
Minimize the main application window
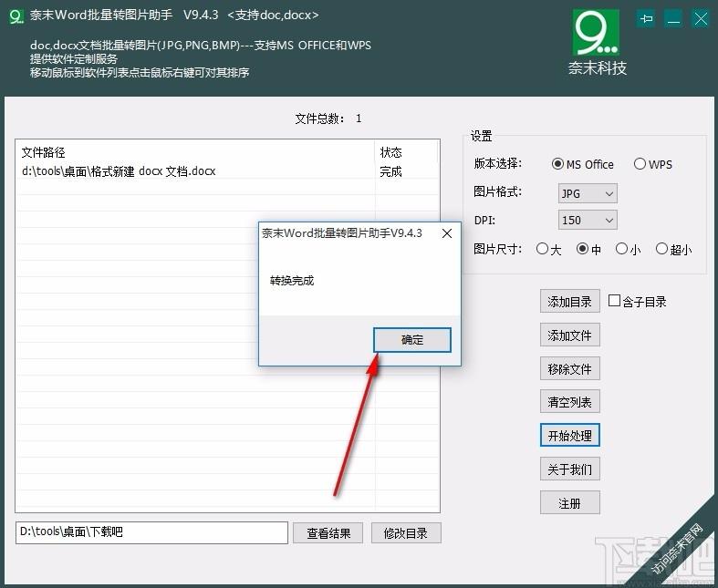click(673, 19)
